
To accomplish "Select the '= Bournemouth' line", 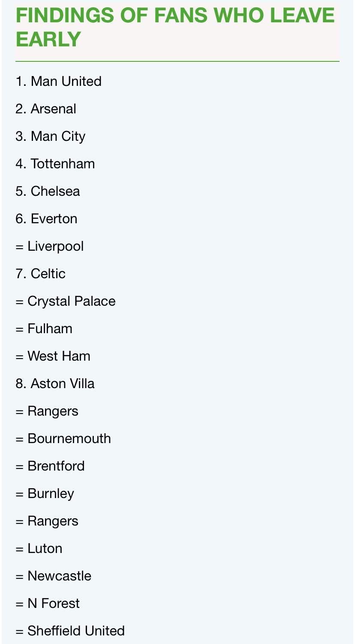I will [63, 438].
